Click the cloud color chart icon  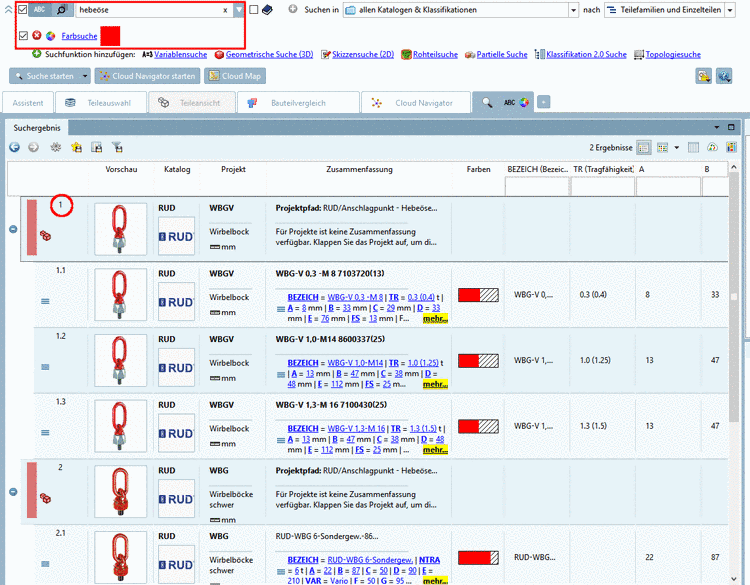pyautogui.click(x=712, y=147)
